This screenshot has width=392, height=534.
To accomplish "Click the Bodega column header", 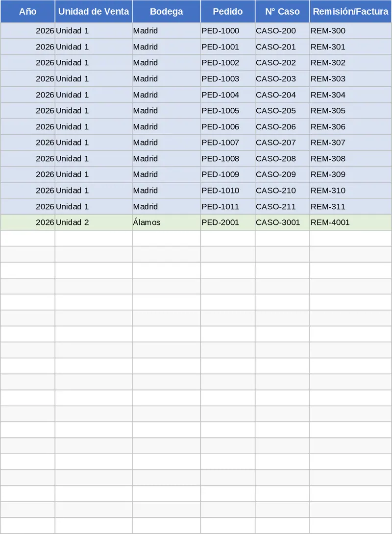I will coord(166,12).
